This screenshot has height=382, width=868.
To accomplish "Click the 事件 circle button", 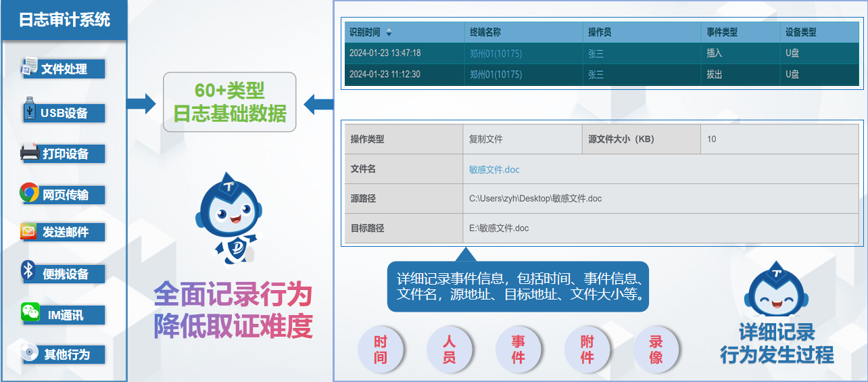I will click(519, 350).
